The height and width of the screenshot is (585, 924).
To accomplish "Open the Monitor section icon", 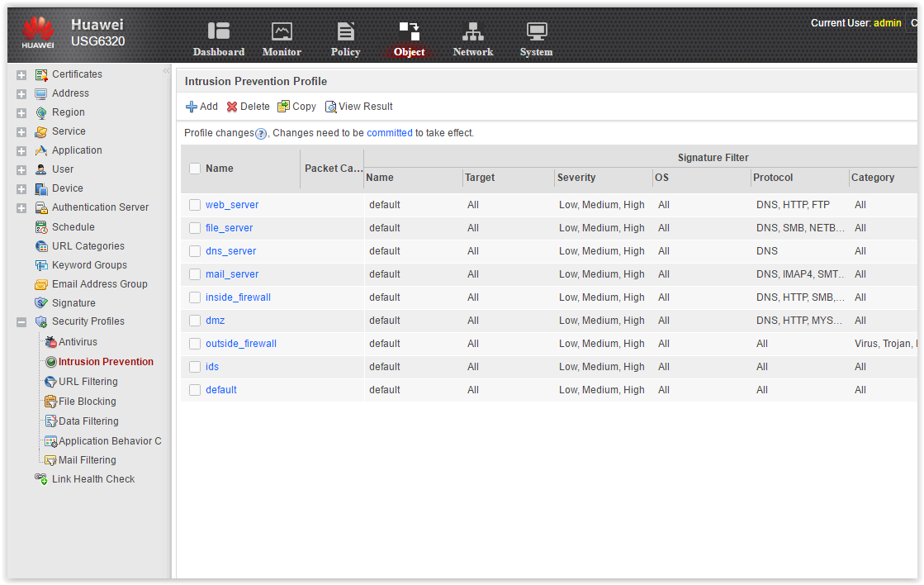I will pos(282,31).
